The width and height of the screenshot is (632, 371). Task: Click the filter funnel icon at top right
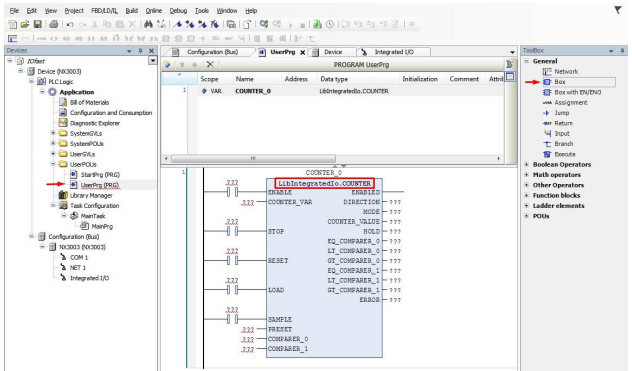coord(617,10)
